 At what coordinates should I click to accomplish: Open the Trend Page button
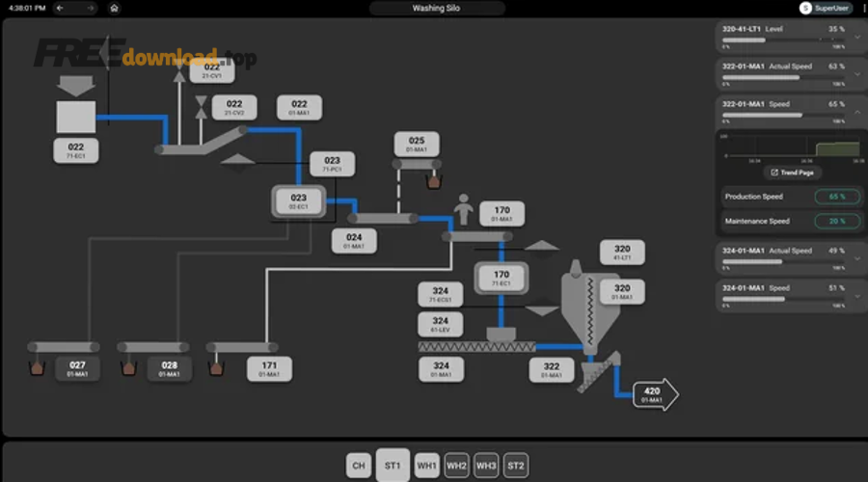(792, 173)
